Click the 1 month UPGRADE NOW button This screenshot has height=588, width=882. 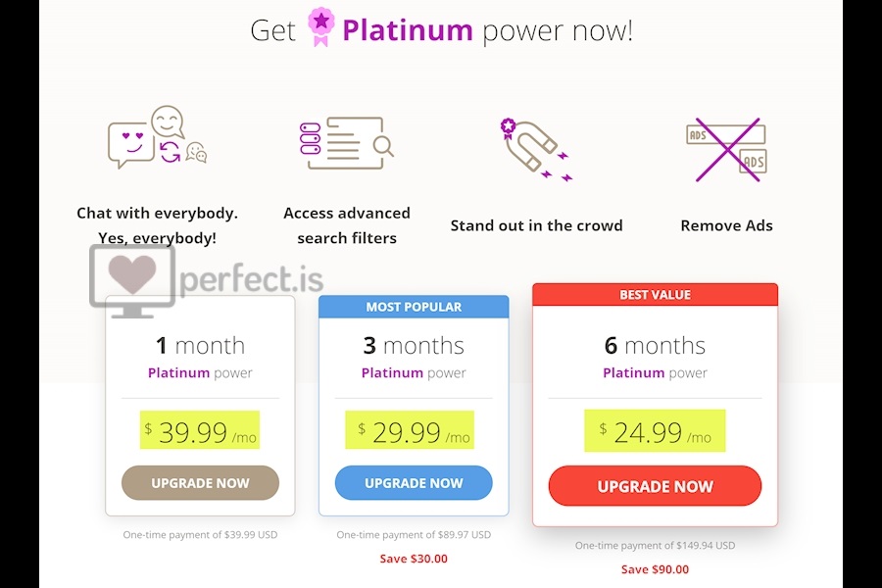(x=200, y=483)
